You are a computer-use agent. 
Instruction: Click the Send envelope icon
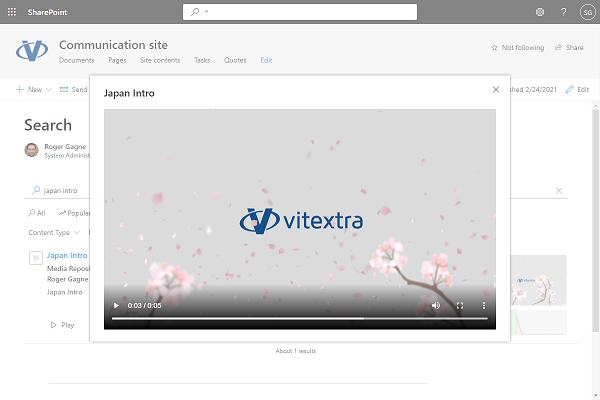point(64,89)
